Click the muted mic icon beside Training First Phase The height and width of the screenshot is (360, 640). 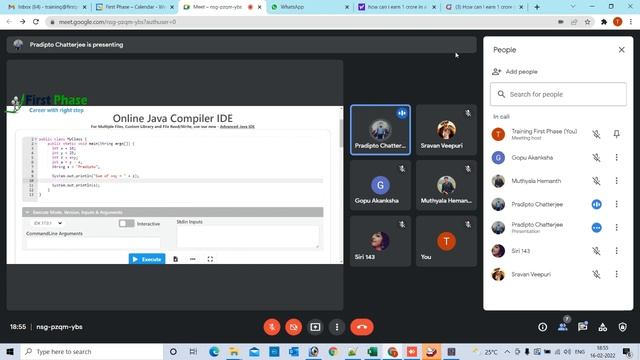(596, 134)
